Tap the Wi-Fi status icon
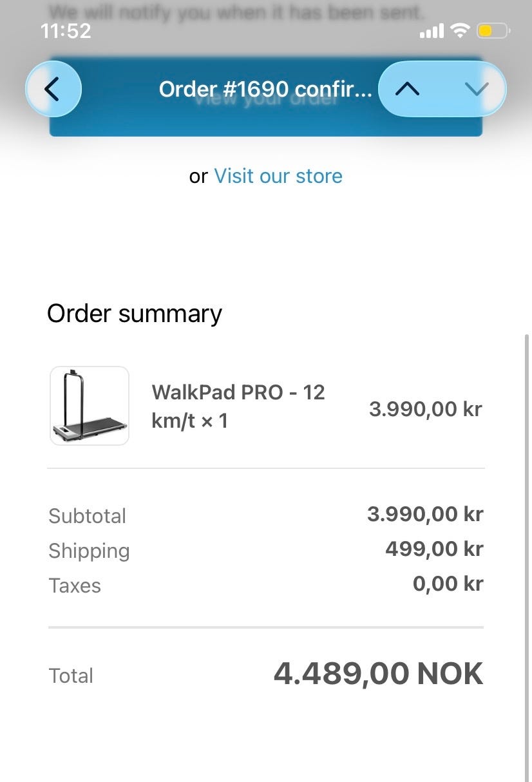Screen dimensions: 532x782 pyautogui.click(x=460, y=30)
